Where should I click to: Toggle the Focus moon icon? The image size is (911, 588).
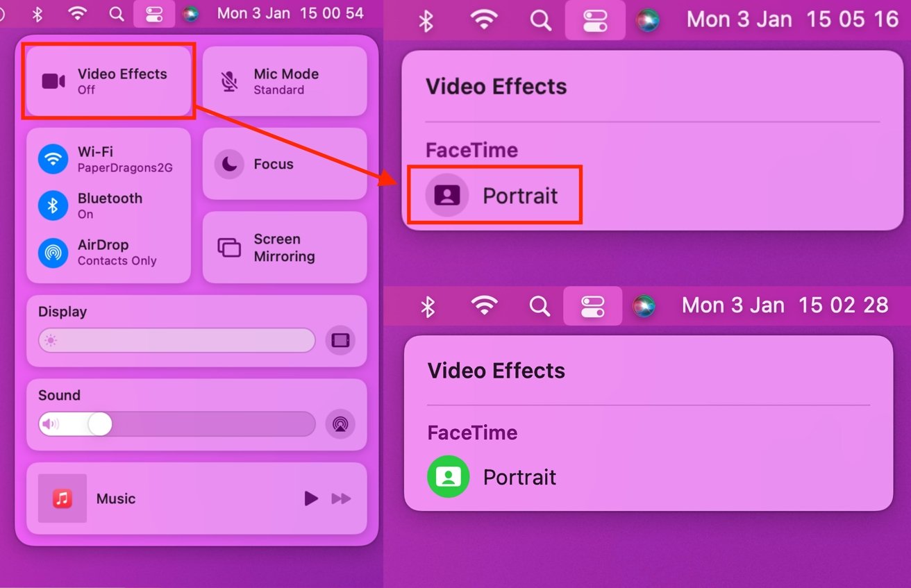(x=229, y=165)
